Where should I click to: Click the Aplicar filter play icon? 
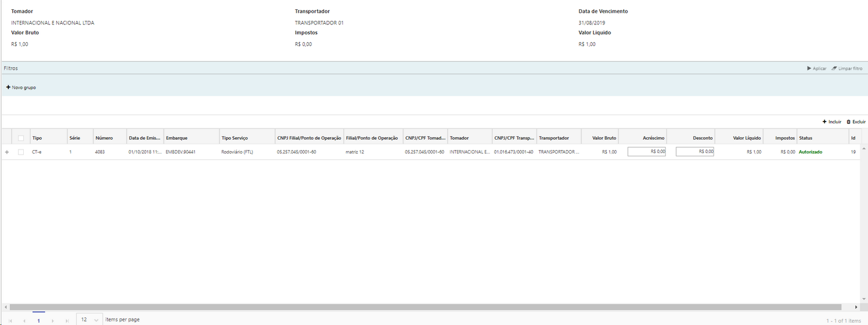tap(809, 68)
